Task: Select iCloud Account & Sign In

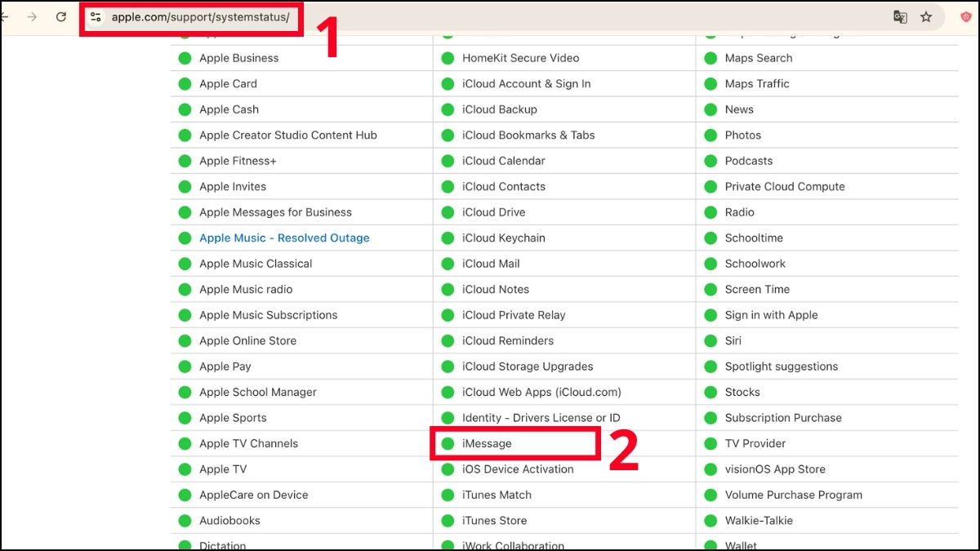Action: click(x=526, y=84)
